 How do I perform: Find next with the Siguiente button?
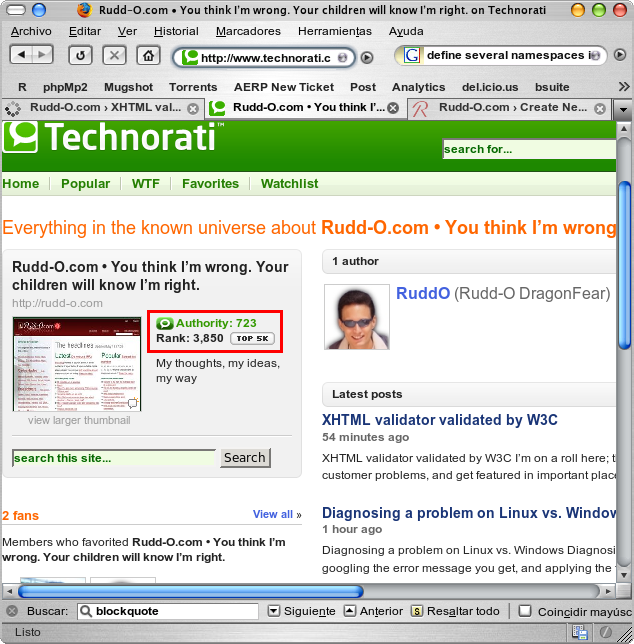(301, 611)
